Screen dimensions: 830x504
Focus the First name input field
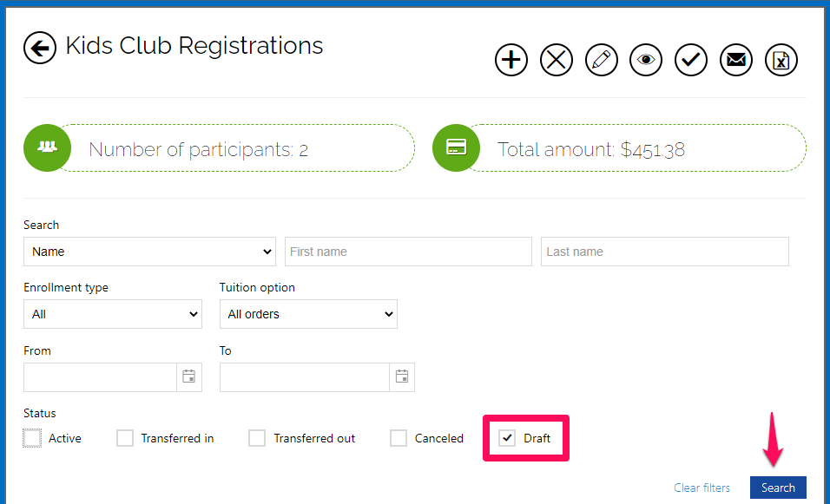click(408, 252)
